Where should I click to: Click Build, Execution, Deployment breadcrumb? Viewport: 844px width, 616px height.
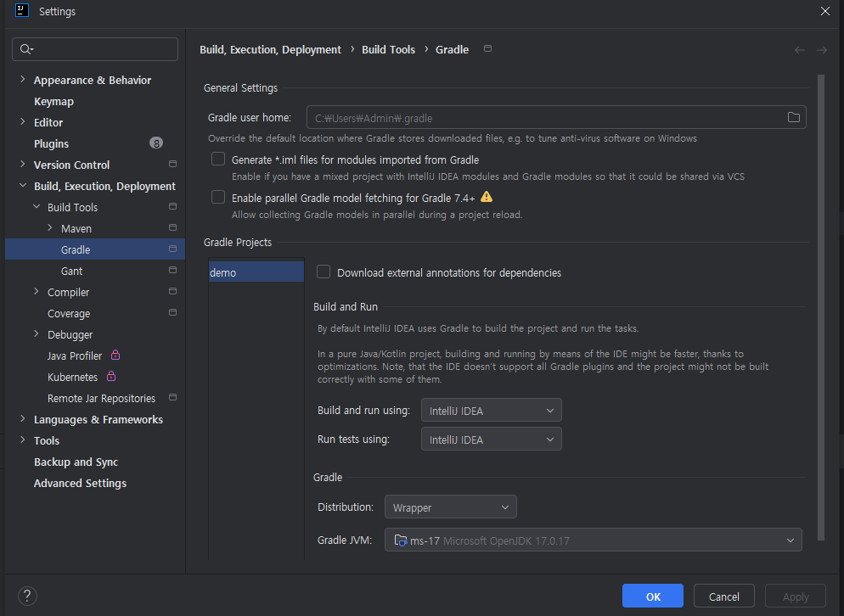pyautogui.click(x=270, y=49)
